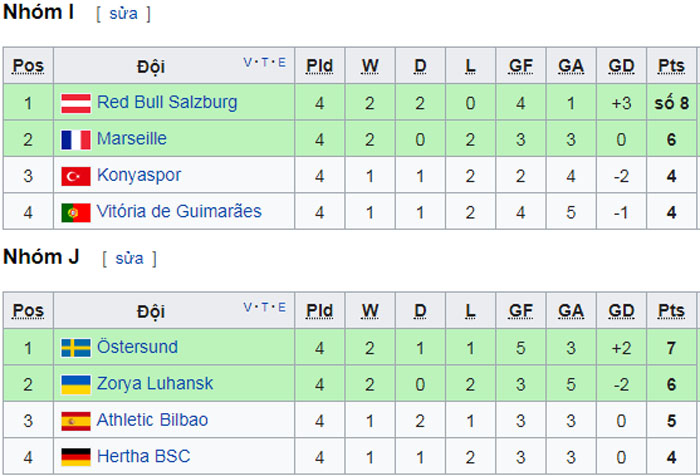The height and width of the screenshot is (476, 700).
Task: Open the Red Bull Salzburg team link
Action: (x=167, y=102)
